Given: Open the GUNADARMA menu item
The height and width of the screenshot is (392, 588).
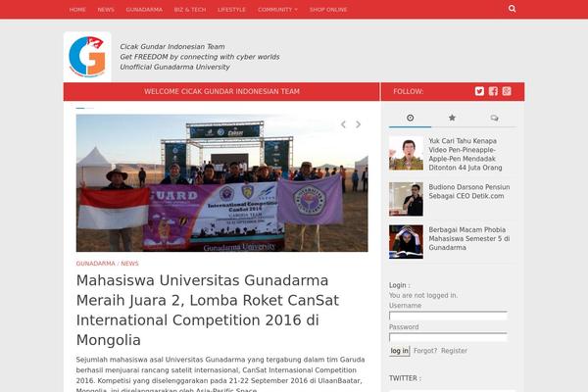Looking at the screenshot, I should click(144, 10).
